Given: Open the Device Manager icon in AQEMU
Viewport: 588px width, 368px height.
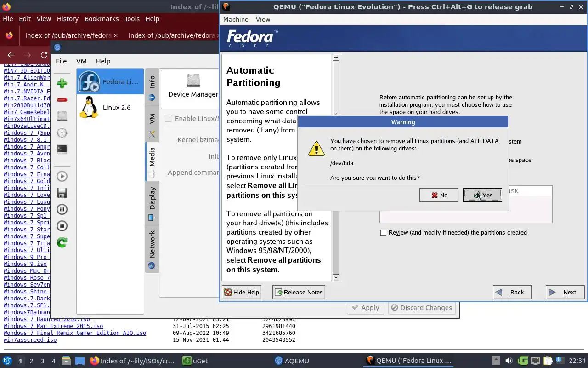Looking at the screenshot, I should pos(193,86).
